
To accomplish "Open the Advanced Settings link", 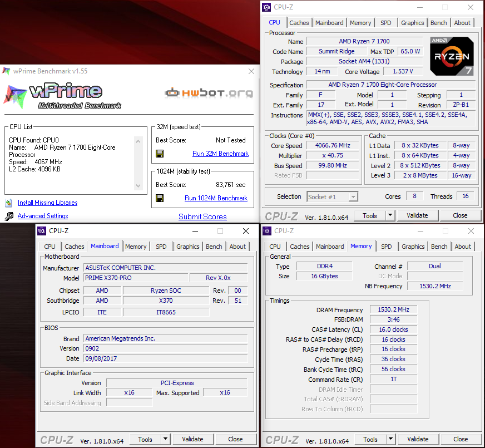I will pyautogui.click(x=43, y=216).
